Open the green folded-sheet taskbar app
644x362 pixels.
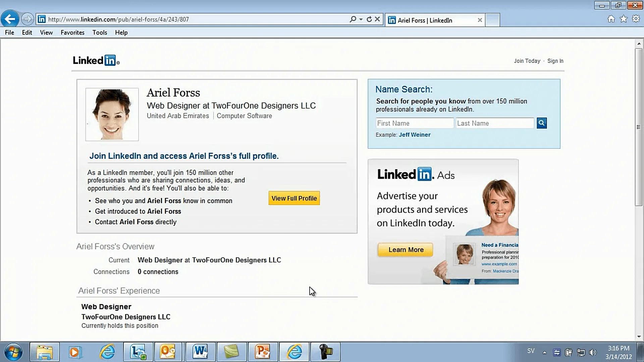click(x=231, y=352)
